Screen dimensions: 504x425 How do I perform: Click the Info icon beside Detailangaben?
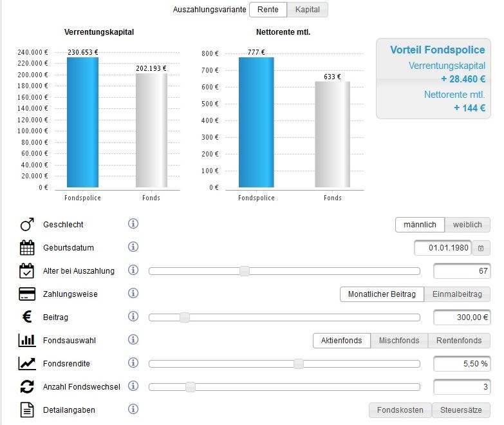tap(133, 410)
